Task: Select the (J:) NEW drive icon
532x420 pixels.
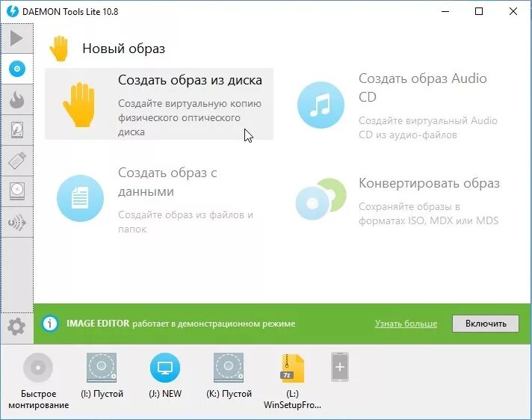Action: coord(165,368)
